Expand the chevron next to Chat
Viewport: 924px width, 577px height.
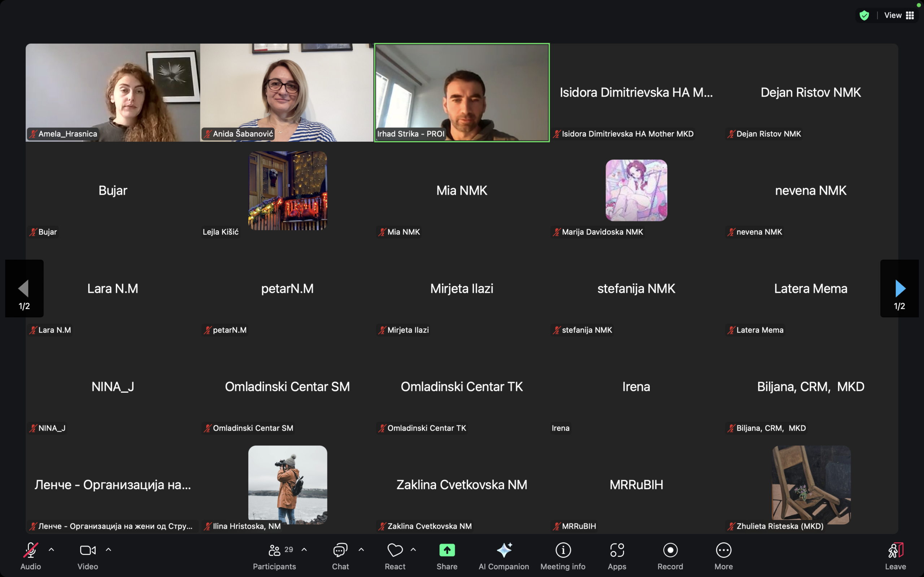click(361, 550)
